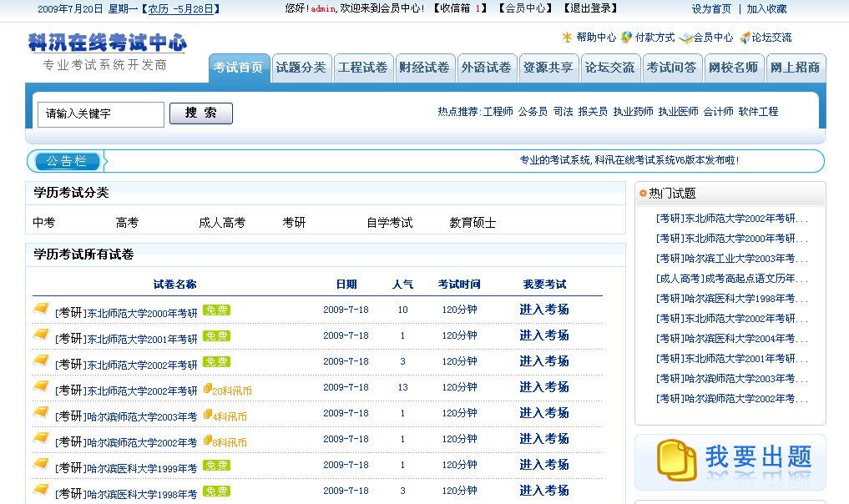849x504 pixels.
Task: Enter exam via 进入考场 on first row
Action: [543, 310]
